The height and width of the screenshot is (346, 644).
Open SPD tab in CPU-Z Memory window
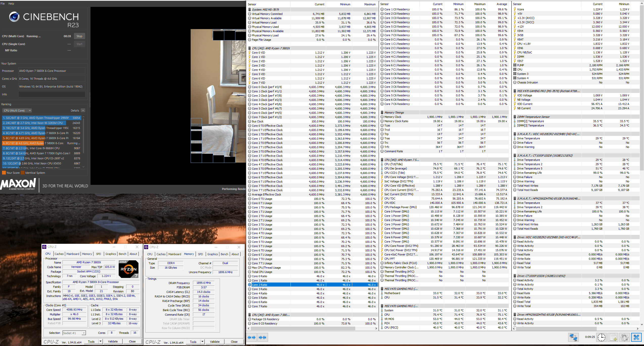(201, 254)
